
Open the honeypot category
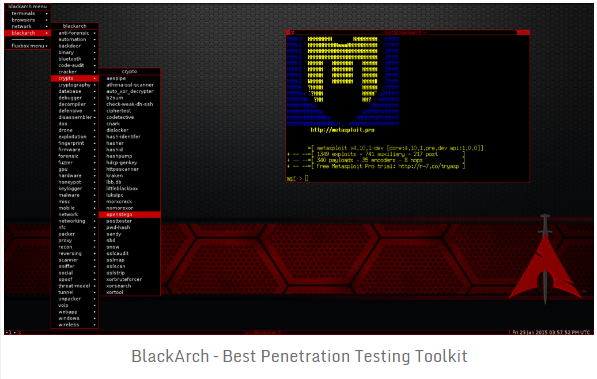coord(75,182)
